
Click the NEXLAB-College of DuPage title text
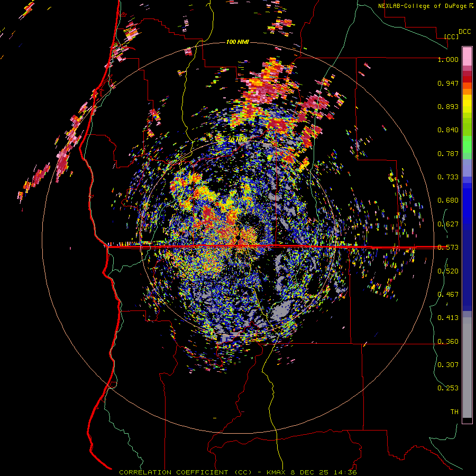423,6
